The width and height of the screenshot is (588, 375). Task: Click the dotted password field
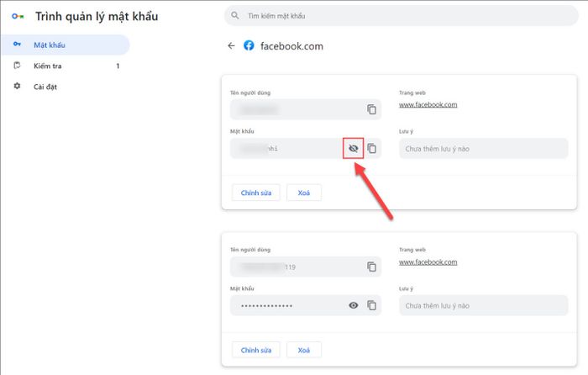(x=306, y=305)
